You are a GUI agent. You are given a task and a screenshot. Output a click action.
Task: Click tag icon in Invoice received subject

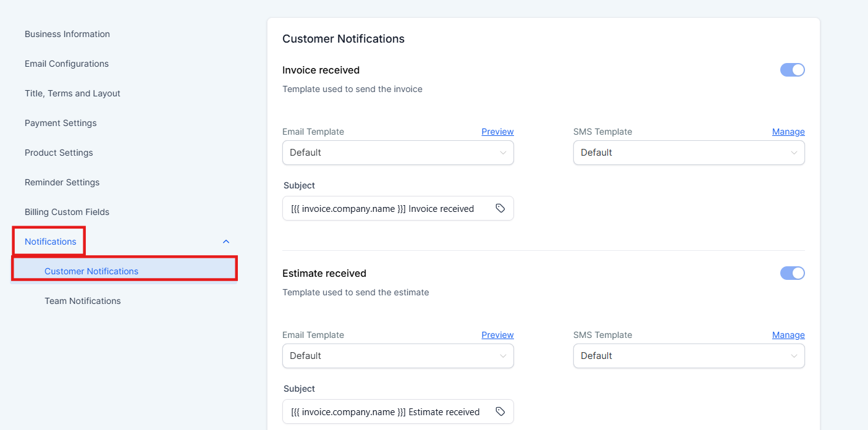(500, 209)
